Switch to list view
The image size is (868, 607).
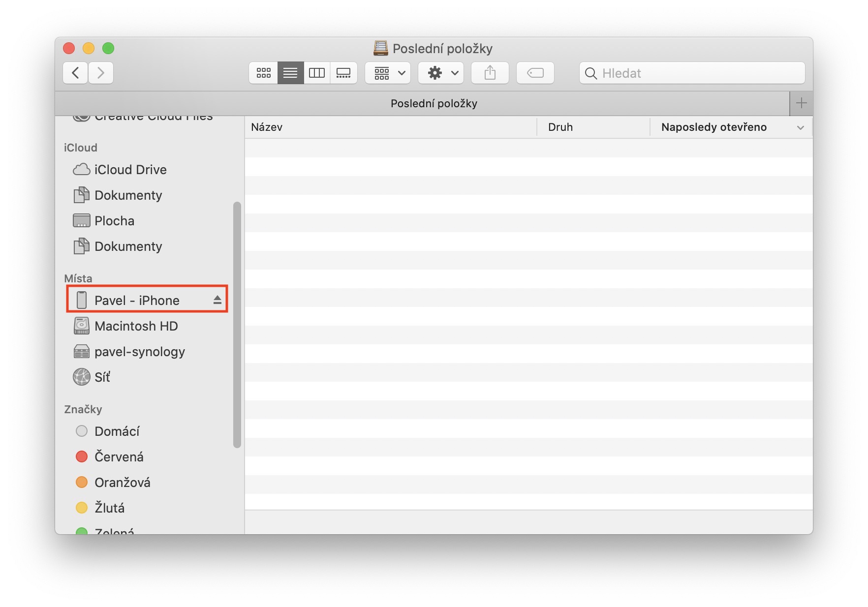click(x=290, y=73)
